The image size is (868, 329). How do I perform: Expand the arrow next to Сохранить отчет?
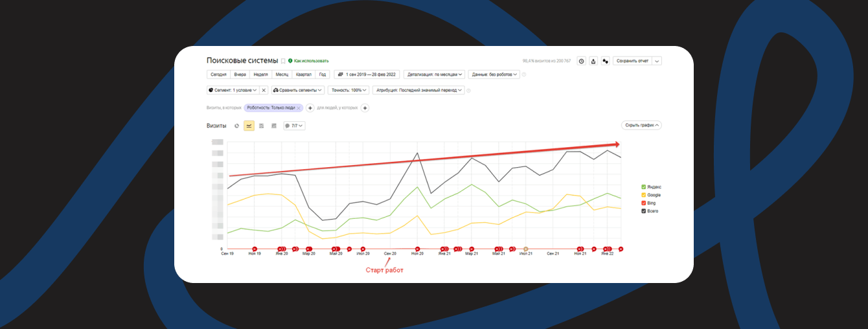point(657,61)
